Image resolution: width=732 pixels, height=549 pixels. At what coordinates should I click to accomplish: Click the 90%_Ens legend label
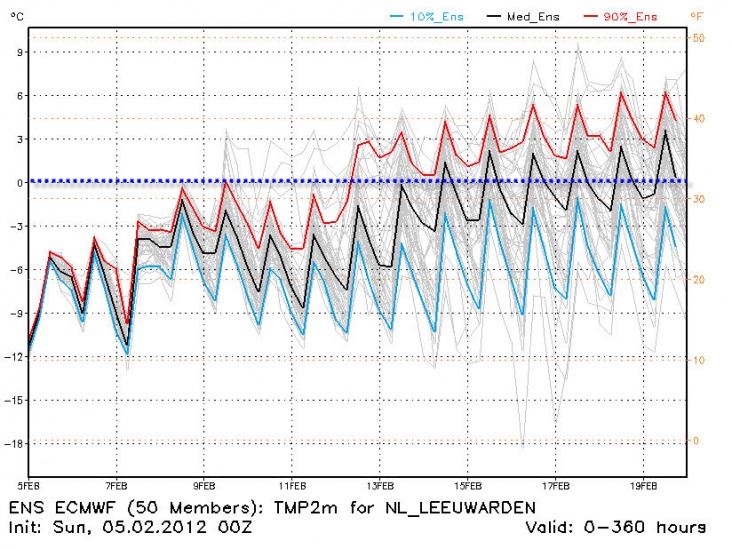tap(630, 17)
